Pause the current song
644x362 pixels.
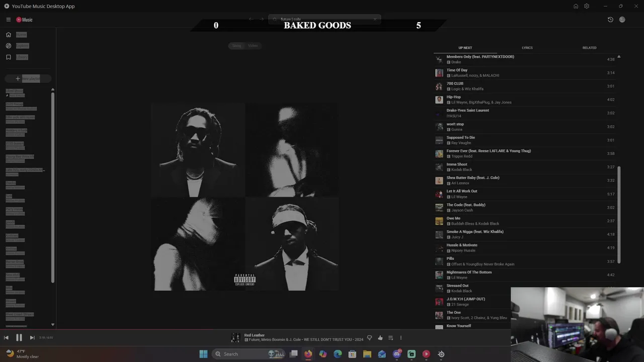point(19,338)
